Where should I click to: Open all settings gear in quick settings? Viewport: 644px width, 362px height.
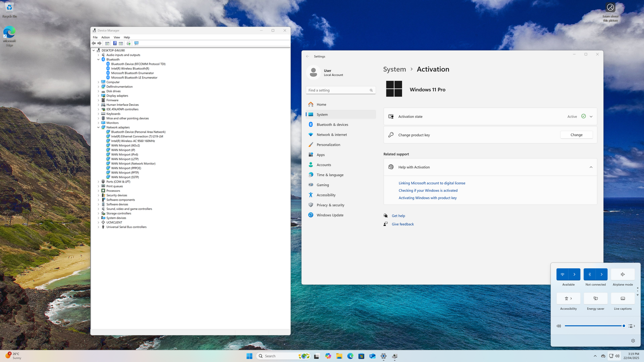click(633, 341)
